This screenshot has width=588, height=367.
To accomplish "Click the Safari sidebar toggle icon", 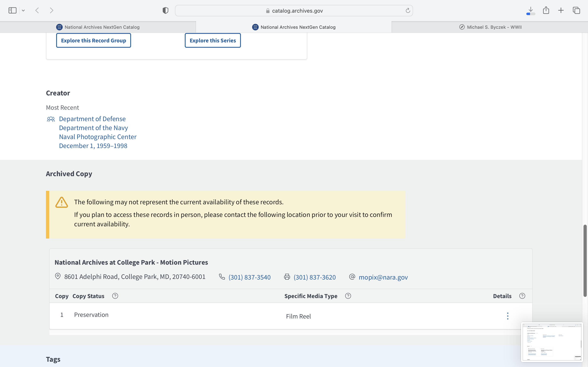I will [x=12, y=10].
